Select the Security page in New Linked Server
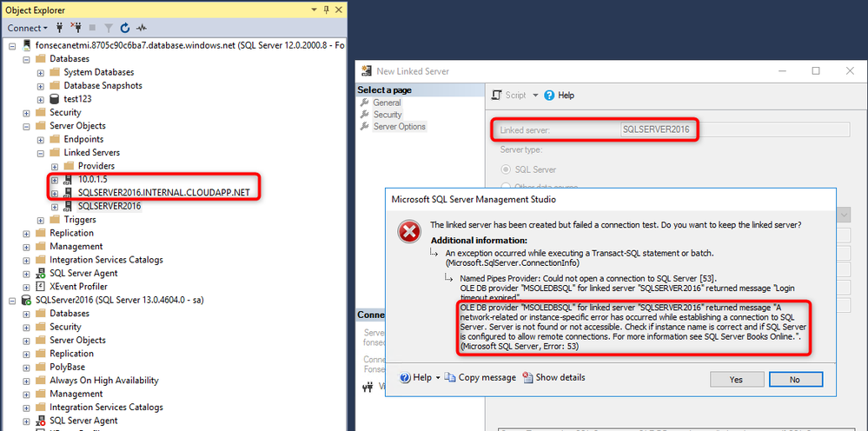The height and width of the screenshot is (431, 868). pos(388,115)
